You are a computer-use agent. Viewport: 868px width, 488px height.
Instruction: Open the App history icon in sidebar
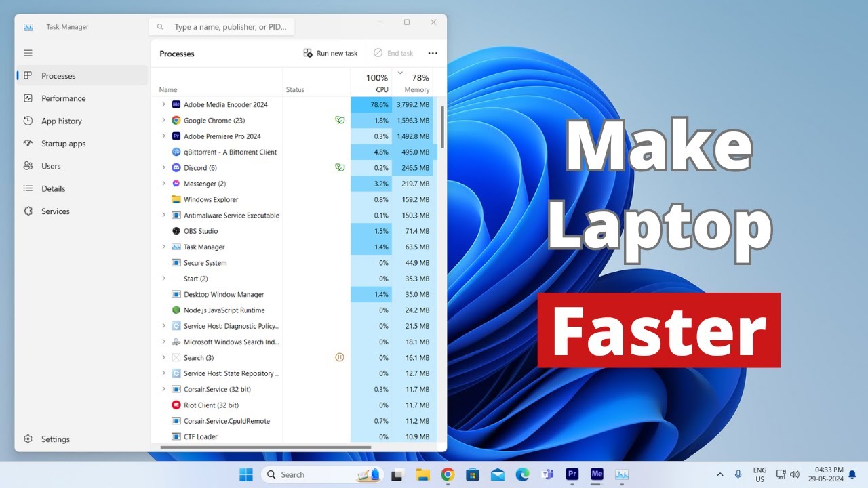28,121
